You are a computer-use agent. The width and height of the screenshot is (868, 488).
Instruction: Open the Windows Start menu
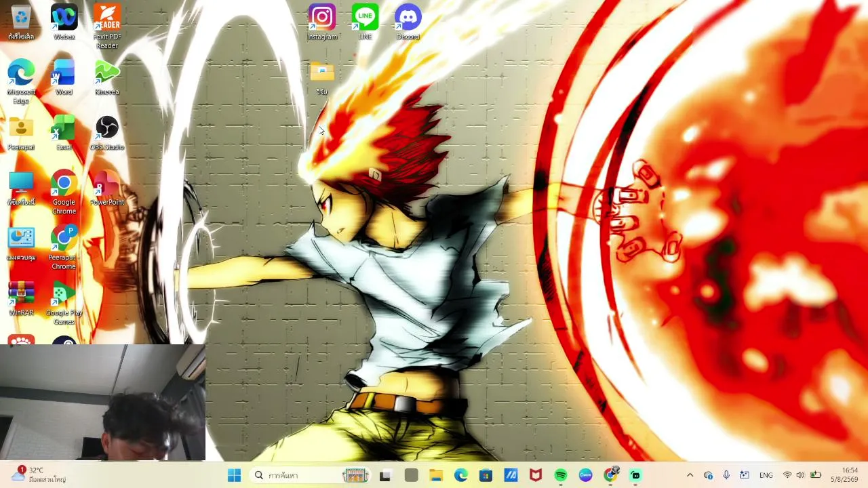click(x=234, y=475)
